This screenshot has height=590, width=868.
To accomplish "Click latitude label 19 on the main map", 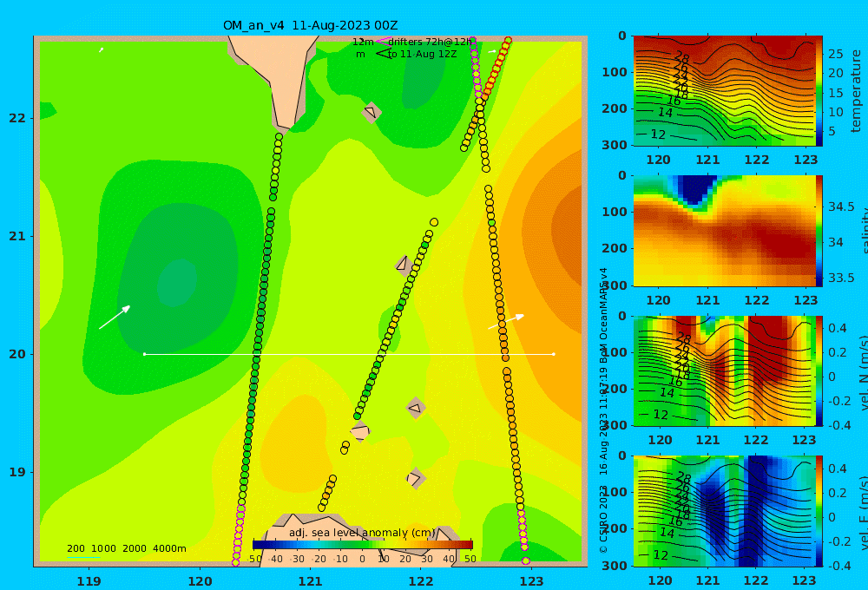I will pyautogui.click(x=17, y=472).
